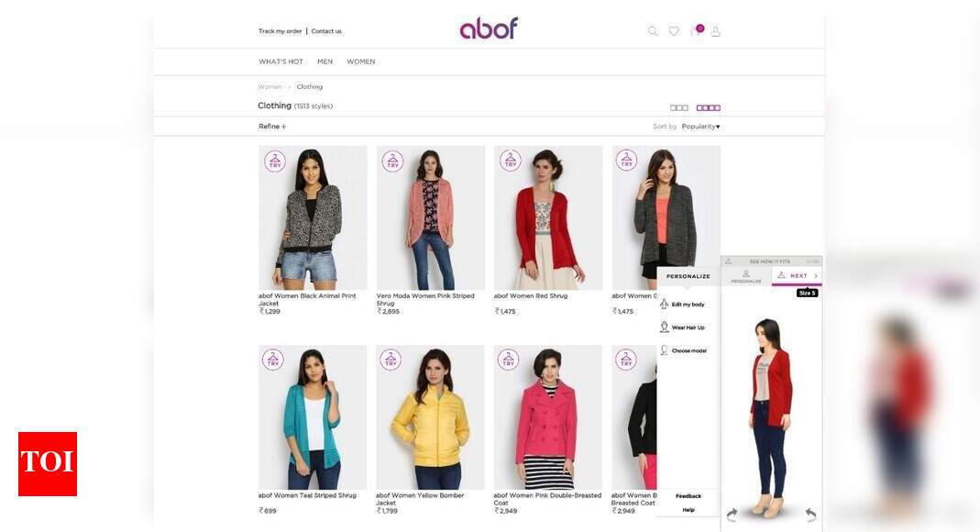Image resolution: width=980 pixels, height=532 pixels.
Task: Click the Track my order link
Action: [x=280, y=31]
